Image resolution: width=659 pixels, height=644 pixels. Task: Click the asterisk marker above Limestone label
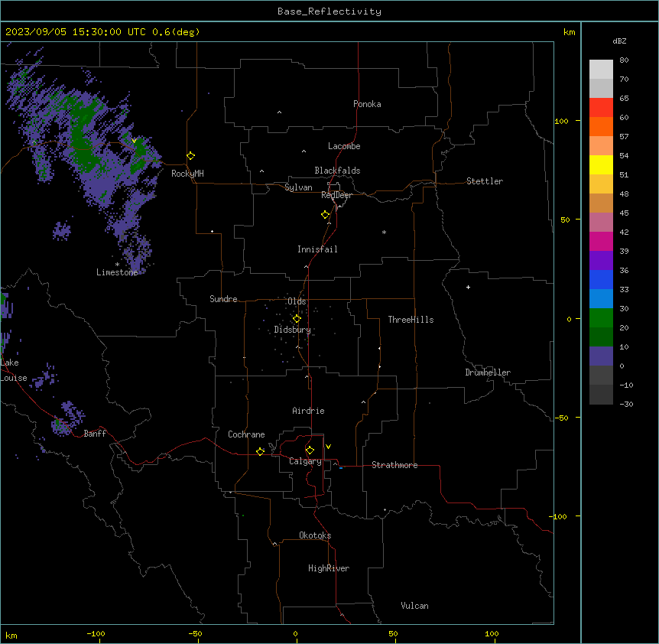pyautogui.click(x=117, y=265)
